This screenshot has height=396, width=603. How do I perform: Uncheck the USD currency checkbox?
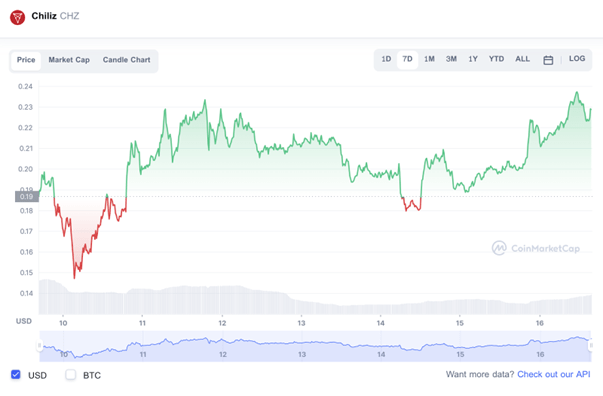tap(16, 374)
